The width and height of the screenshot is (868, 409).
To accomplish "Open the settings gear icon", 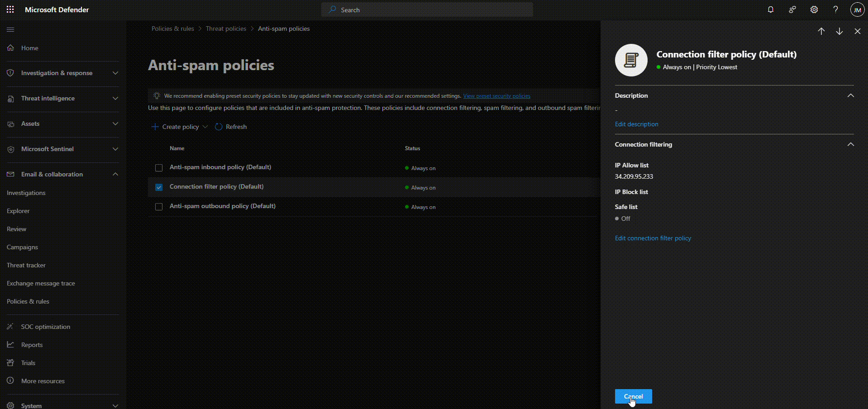I will click(814, 10).
